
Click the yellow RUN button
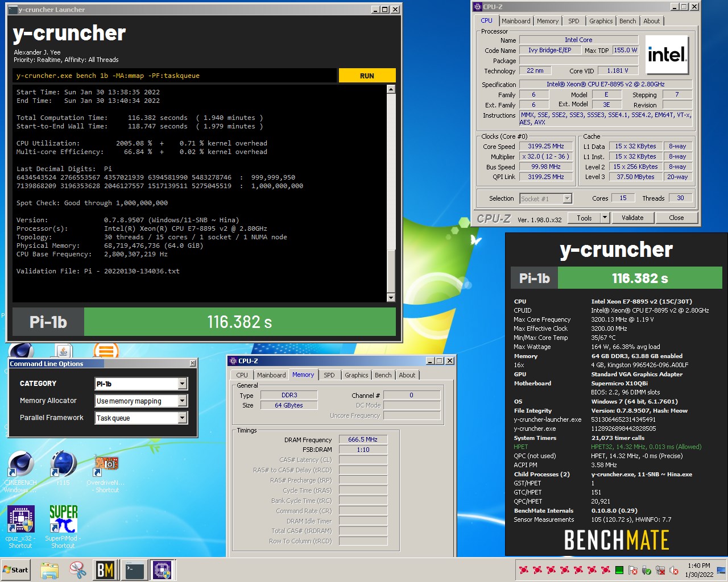pos(367,76)
